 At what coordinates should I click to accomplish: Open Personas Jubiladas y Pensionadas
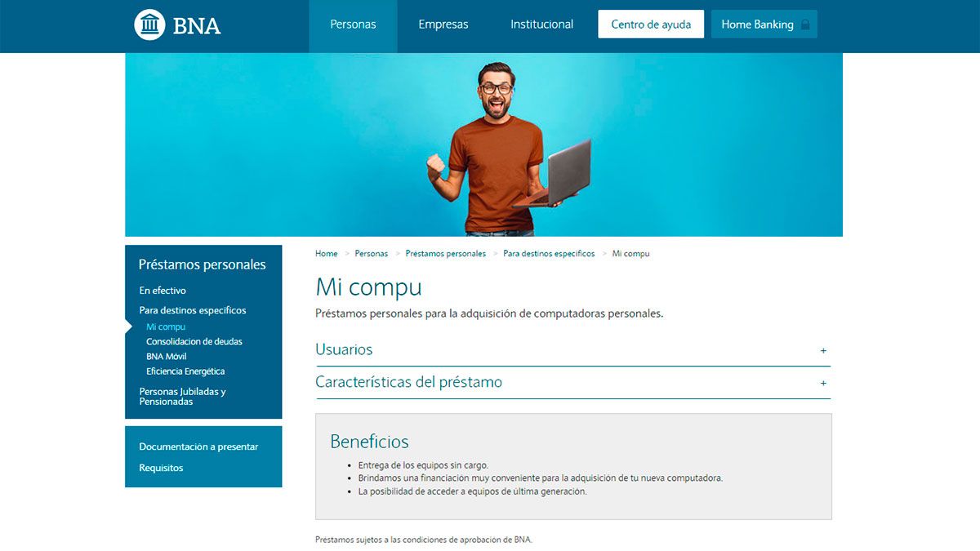tap(182, 397)
